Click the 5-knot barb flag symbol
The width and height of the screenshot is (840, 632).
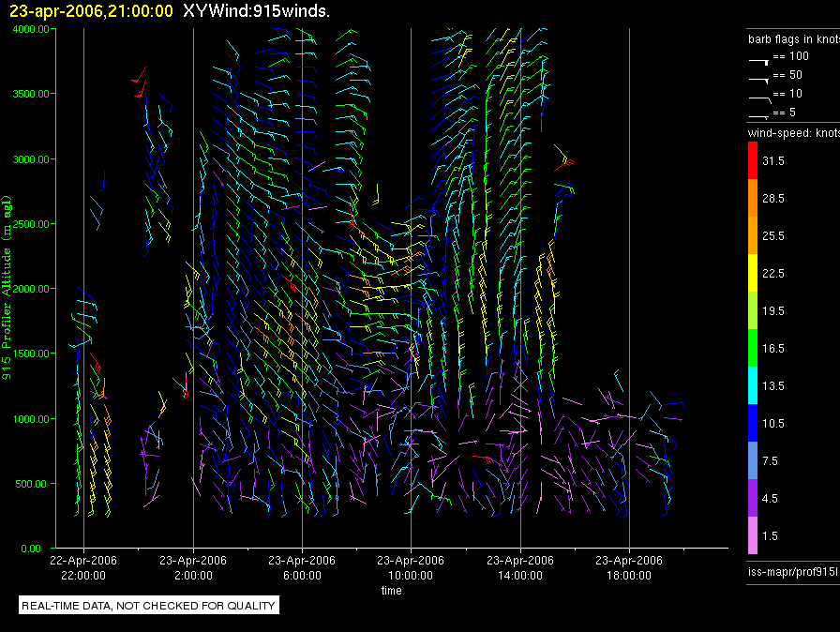click(758, 116)
